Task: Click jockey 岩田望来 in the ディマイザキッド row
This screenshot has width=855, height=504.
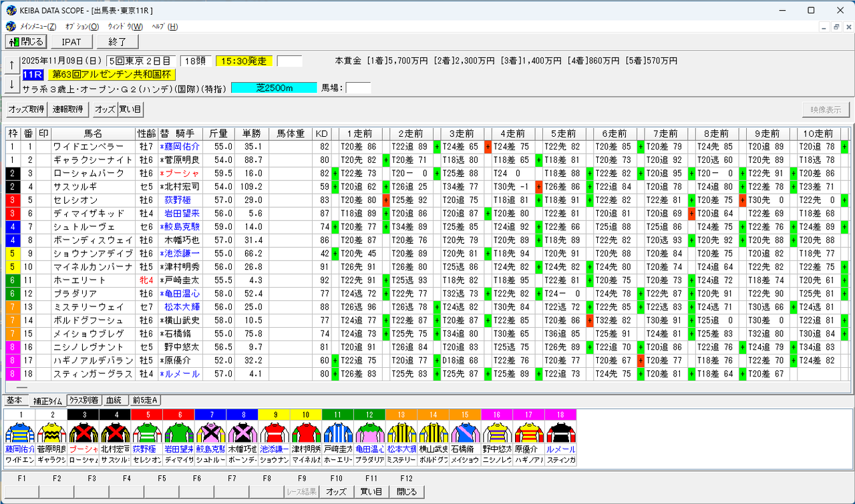Action: tap(182, 214)
